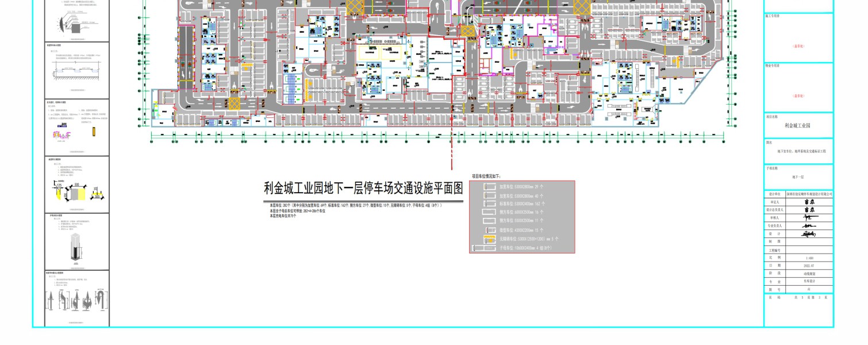Click the yellow hatched box on bottom road
868x345 pixels.
click(x=234, y=104)
